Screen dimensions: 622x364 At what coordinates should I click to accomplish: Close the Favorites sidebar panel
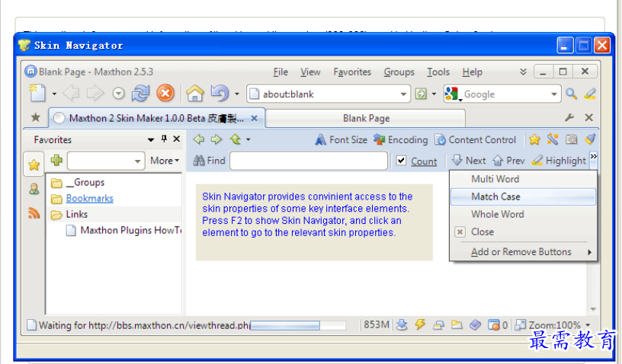[x=177, y=139]
